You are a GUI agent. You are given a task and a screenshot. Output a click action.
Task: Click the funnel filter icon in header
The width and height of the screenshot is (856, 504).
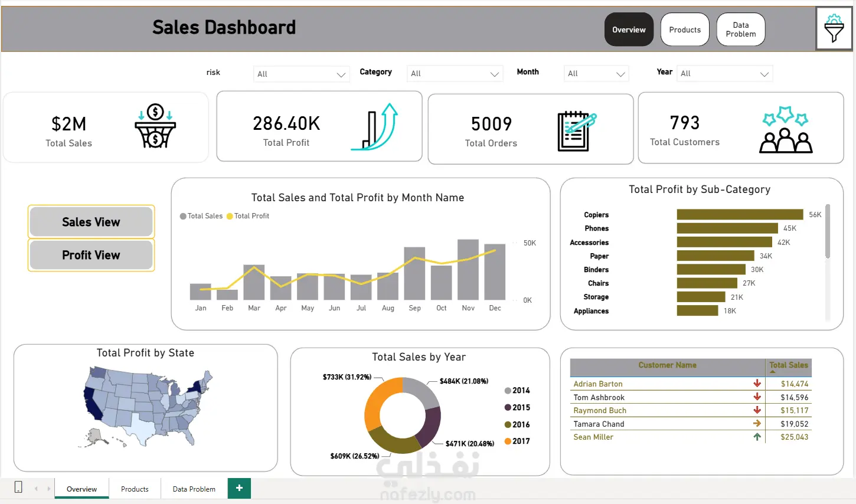click(834, 28)
